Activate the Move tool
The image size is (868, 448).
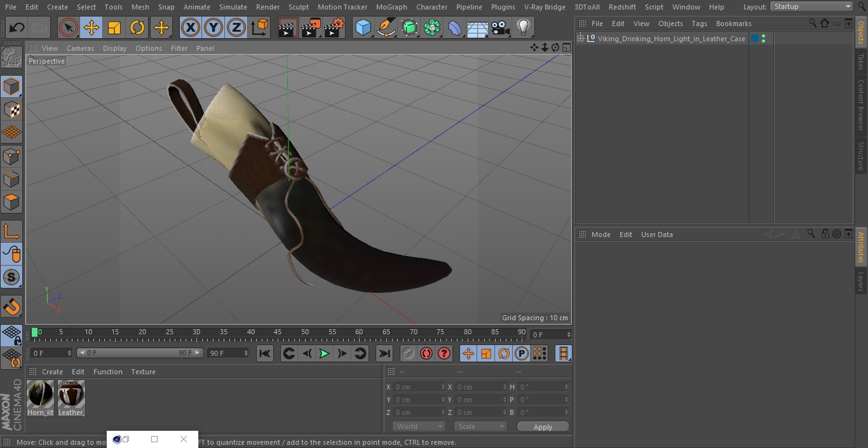pos(92,27)
